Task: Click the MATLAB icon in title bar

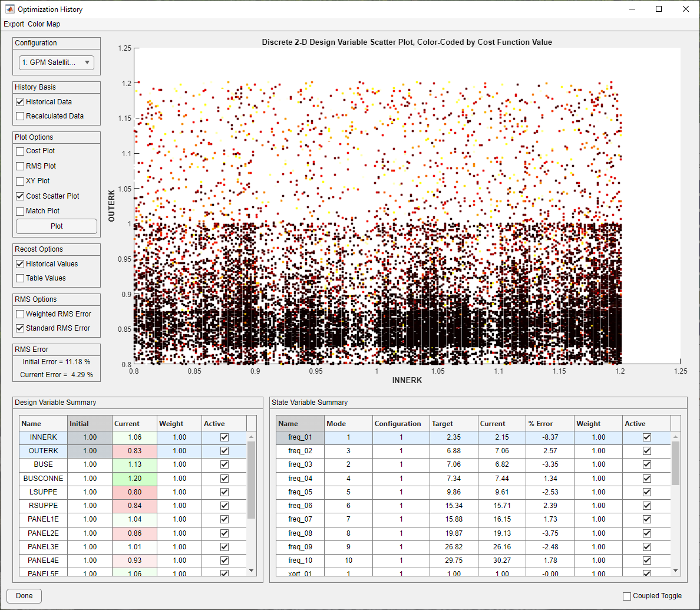Action: tap(9, 9)
